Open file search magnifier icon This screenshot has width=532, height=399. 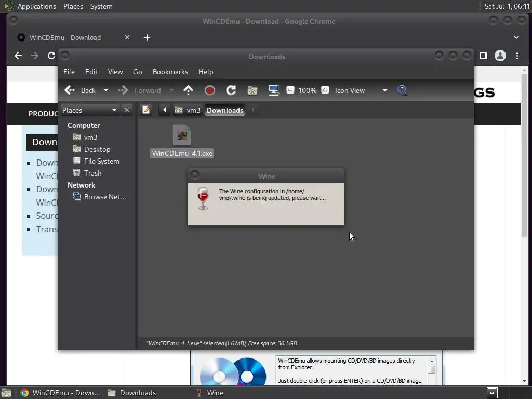402,90
